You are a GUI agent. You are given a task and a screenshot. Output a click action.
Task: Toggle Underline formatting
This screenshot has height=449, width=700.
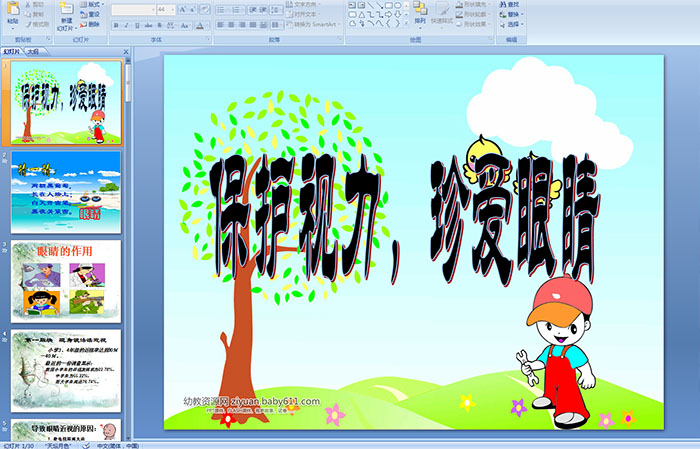(137, 25)
